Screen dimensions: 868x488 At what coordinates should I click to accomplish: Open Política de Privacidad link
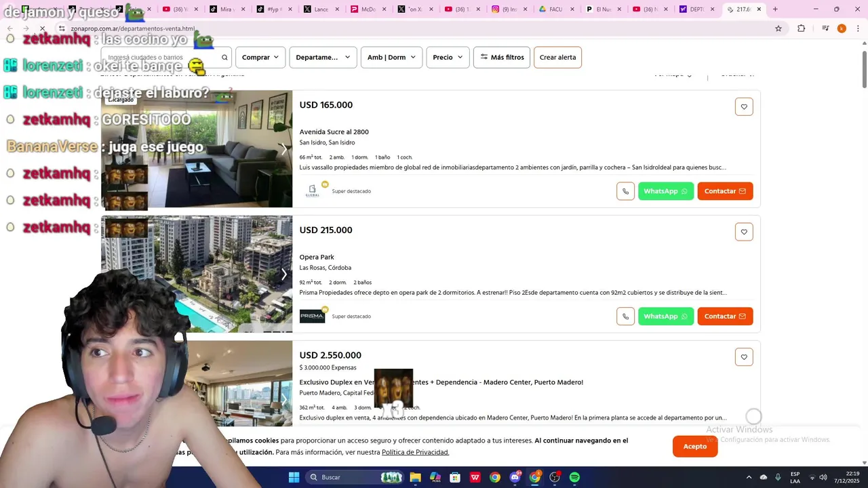point(415,452)
